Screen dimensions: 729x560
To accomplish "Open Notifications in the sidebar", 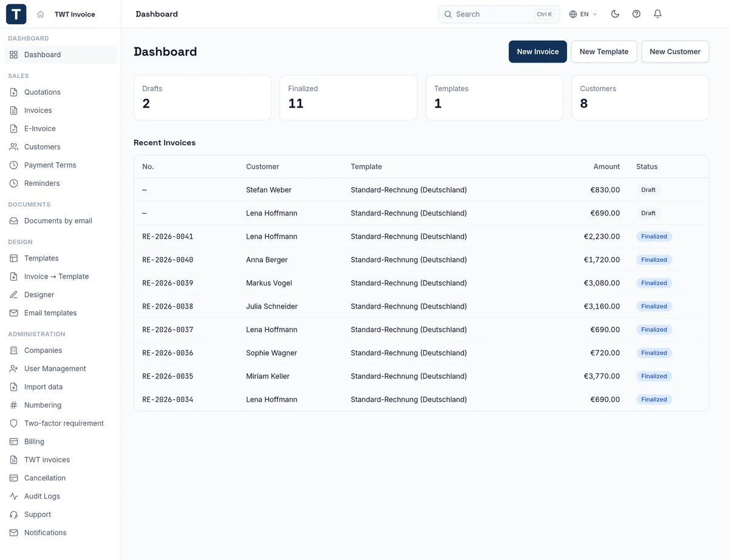I will click(61, 533).
